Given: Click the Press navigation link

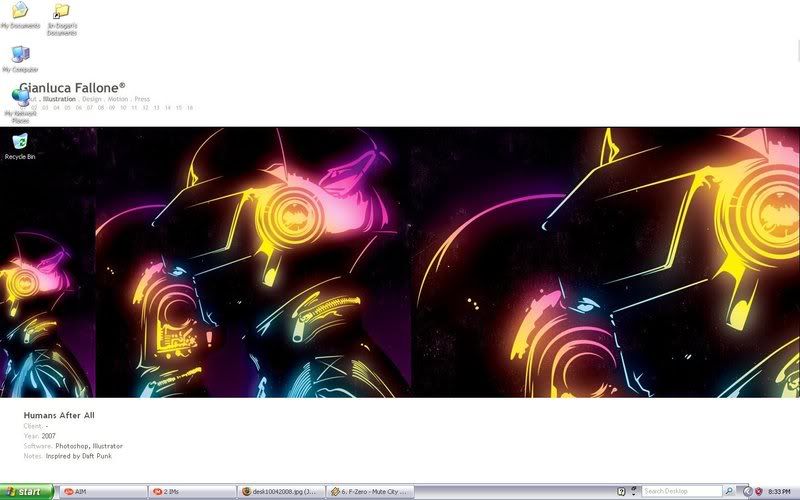Looking at the screenshot, I should pos(142,99).
